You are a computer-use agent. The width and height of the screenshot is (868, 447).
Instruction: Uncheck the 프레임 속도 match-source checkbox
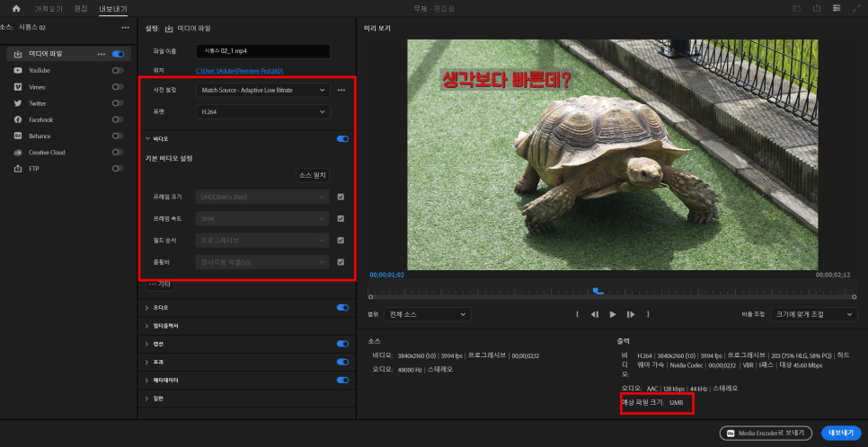point(341,218)
